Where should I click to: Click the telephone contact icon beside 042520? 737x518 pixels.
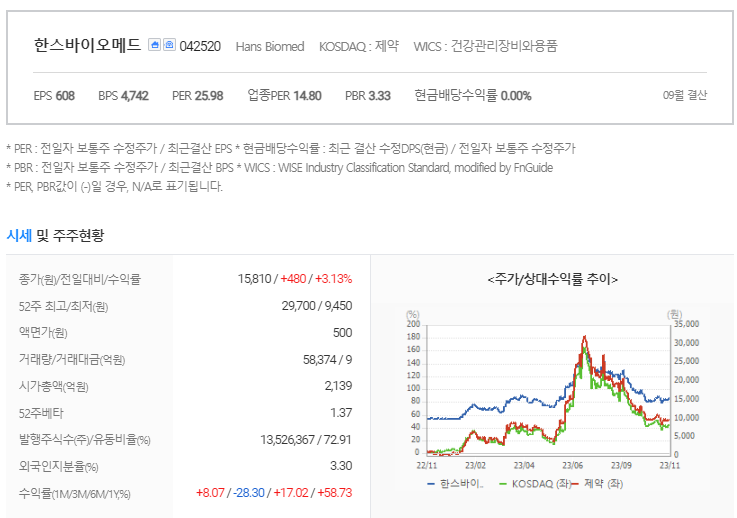169,45
